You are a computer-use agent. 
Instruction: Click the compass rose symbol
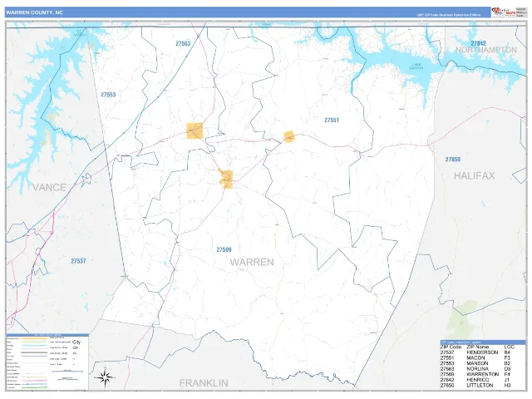click(105, 377)
